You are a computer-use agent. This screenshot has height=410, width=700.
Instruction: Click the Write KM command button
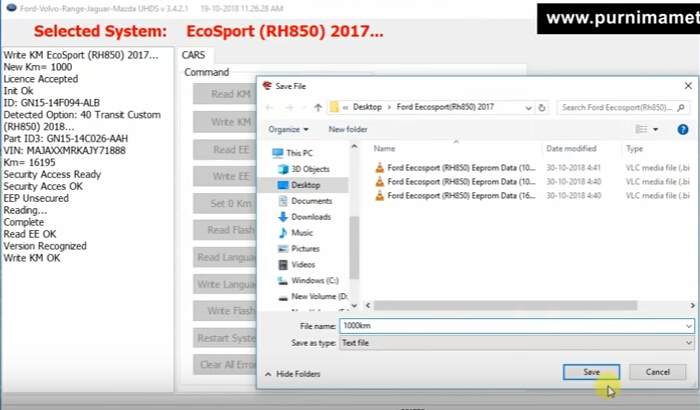click(225, 122)
